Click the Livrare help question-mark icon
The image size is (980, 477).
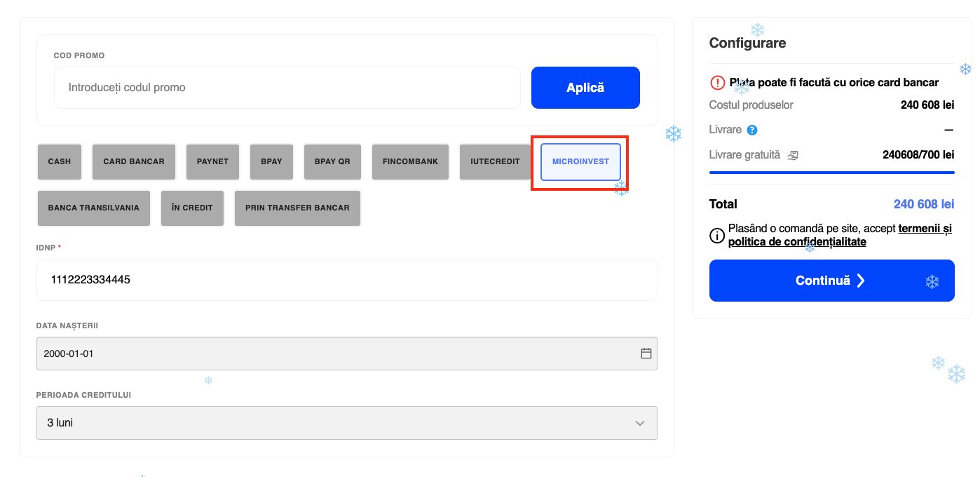click(752, 130)
